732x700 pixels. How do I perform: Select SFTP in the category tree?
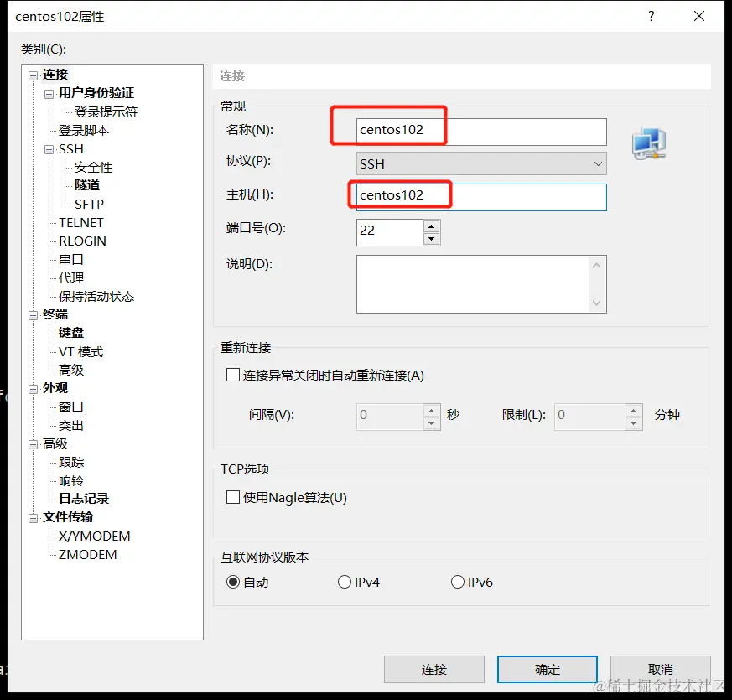click(89, 204)
